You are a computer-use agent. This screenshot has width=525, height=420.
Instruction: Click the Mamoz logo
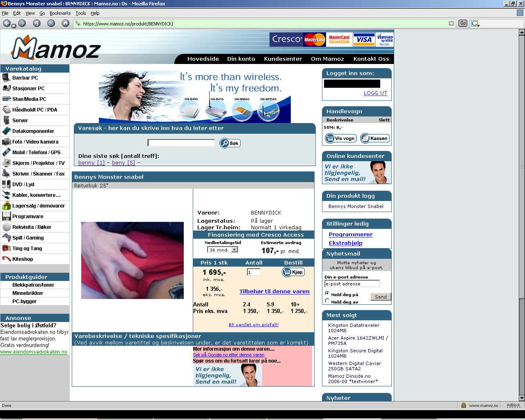[x=56, y=48]
